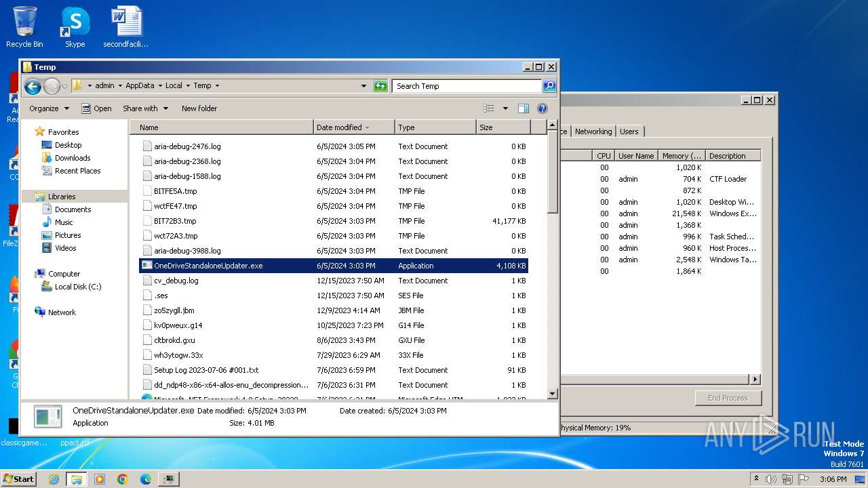
Task: Open recent pages dropdown beside Forward arrow
Action: tap(65, 86)
